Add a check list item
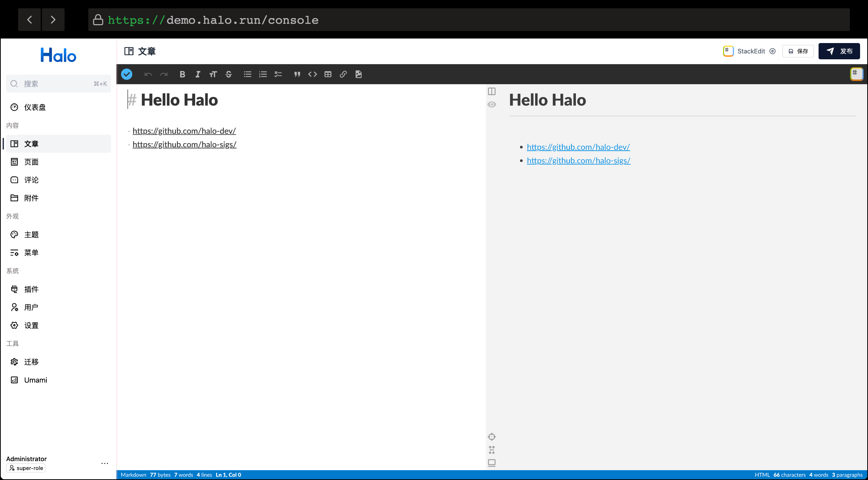 click(278, 74)
